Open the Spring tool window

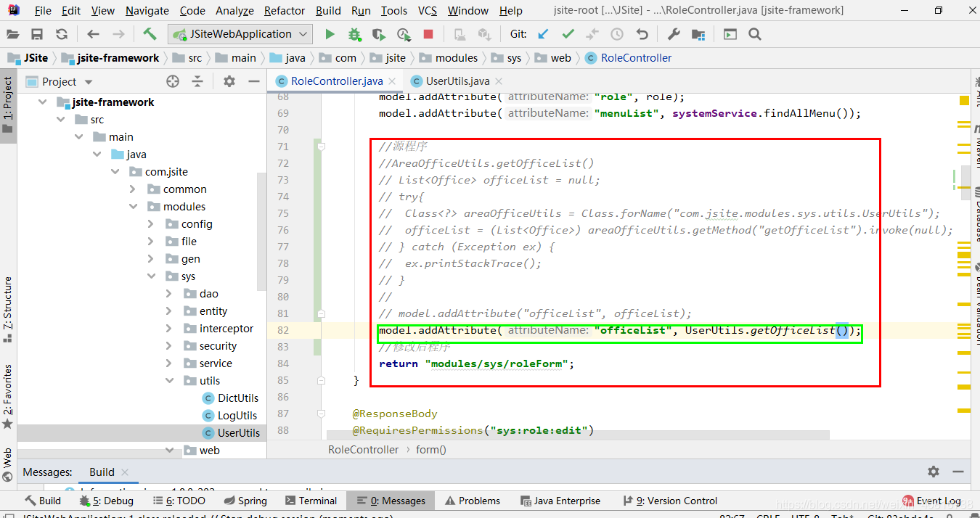pyautogui.click(x=245, y=501)
